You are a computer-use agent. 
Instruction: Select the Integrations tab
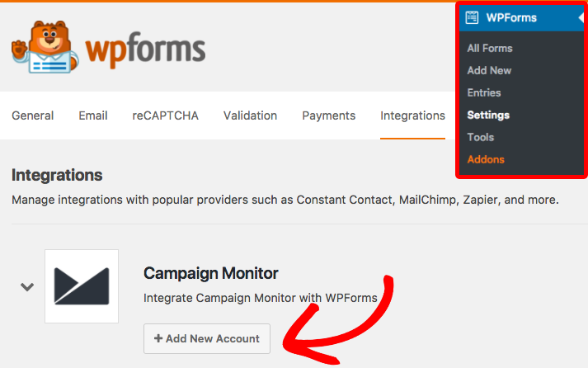412,116
